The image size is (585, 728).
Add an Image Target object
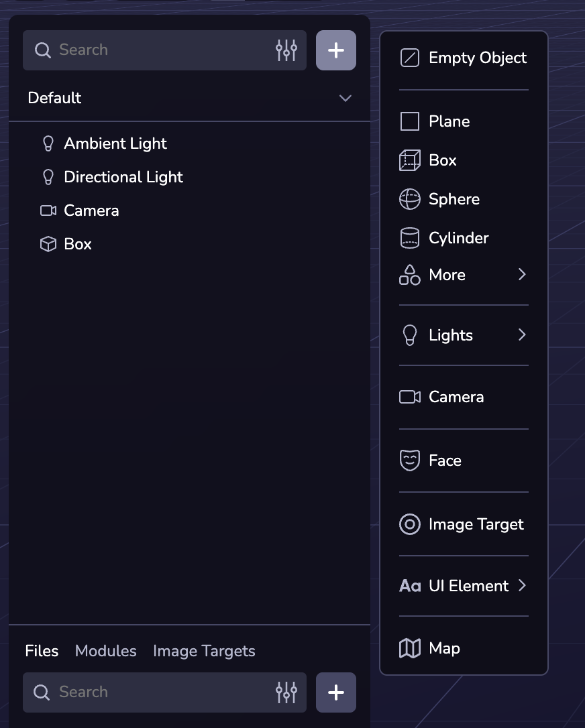pyautogui.click(x=464, y=524)
